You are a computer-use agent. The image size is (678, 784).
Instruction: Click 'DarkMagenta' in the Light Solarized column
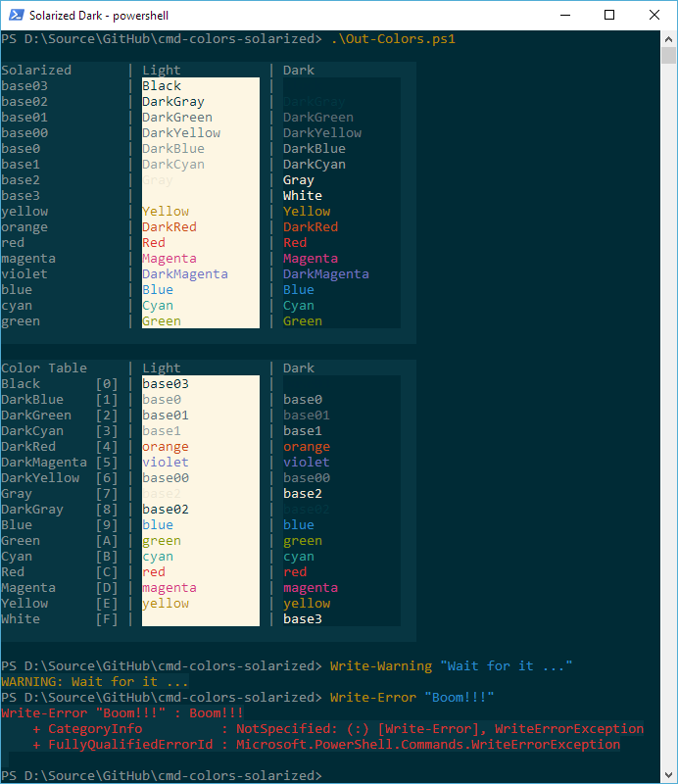(185, 274)
